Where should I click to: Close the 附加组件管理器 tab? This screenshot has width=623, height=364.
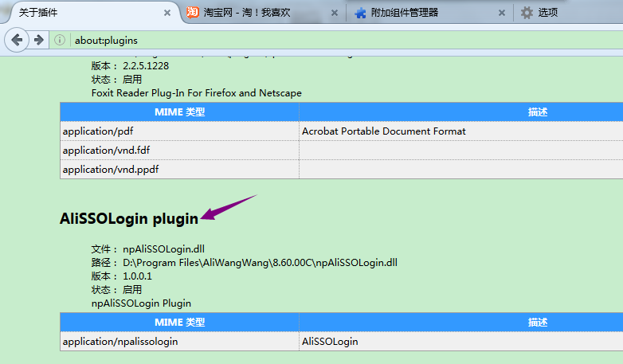click(501, 13)
